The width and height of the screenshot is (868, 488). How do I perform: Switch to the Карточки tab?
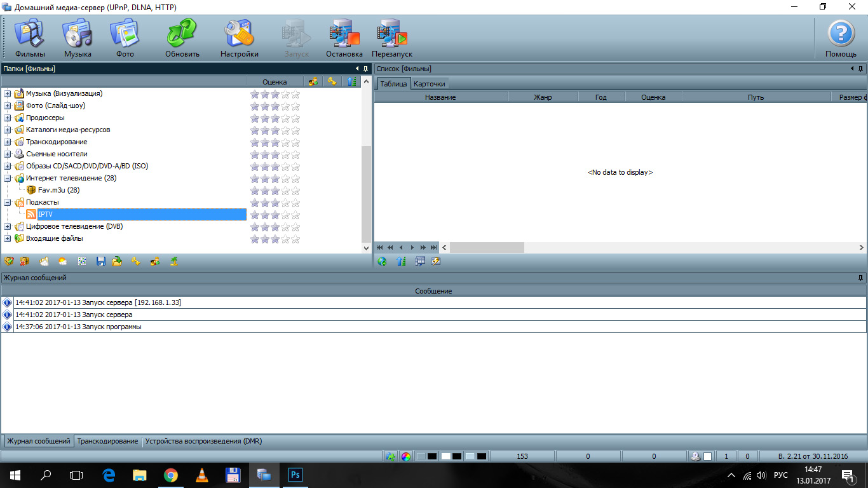[429, 84]
